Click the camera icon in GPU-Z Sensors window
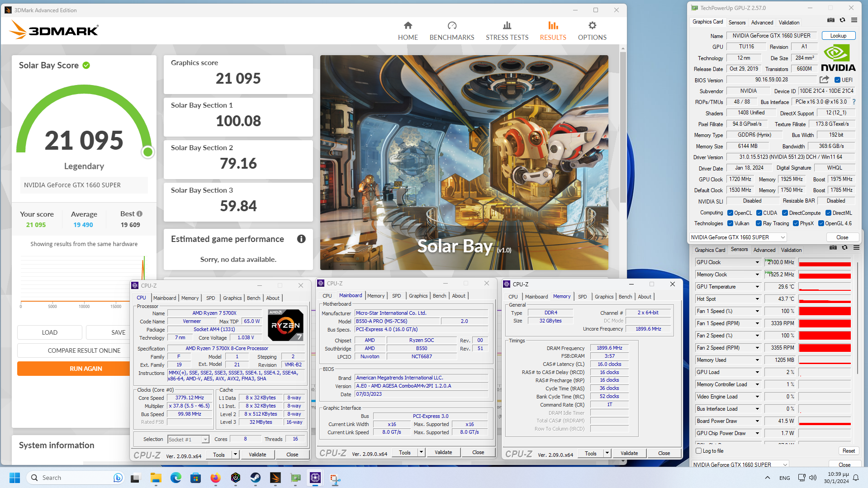868x488 pixels. point(833,248)
